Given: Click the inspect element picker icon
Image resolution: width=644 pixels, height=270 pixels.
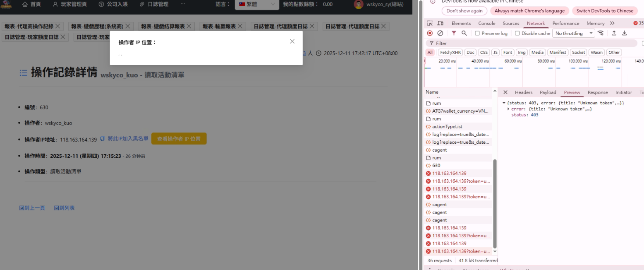Looking at the screenshot, I should 430,23.
